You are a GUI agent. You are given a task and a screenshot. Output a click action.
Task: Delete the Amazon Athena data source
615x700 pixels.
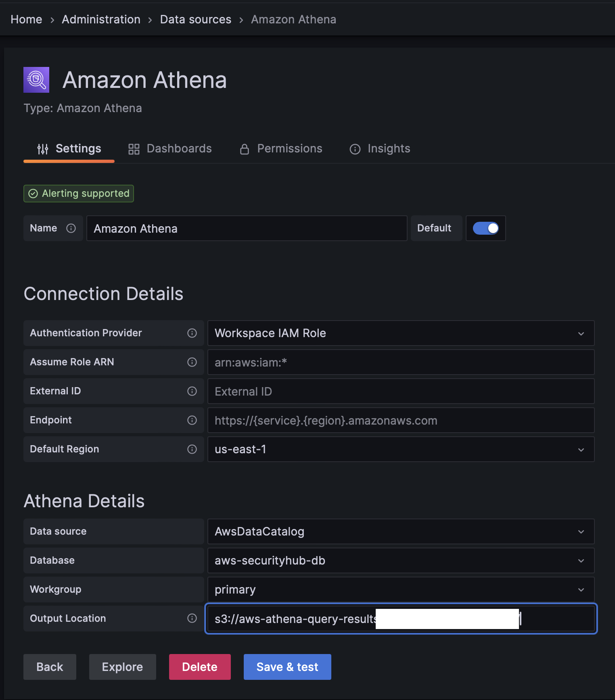(x=200, y=667)
